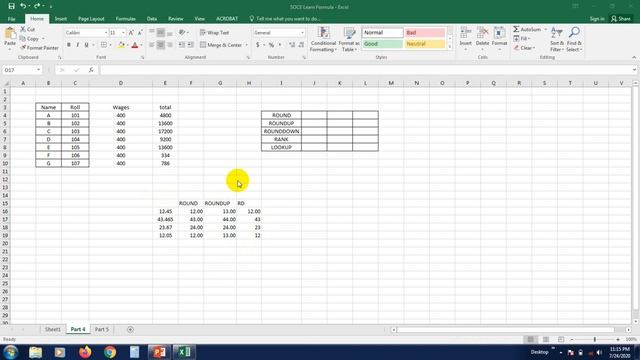Open the Clear dropdown
This screenshot has height=360, width=640.
tap(524, 48)
